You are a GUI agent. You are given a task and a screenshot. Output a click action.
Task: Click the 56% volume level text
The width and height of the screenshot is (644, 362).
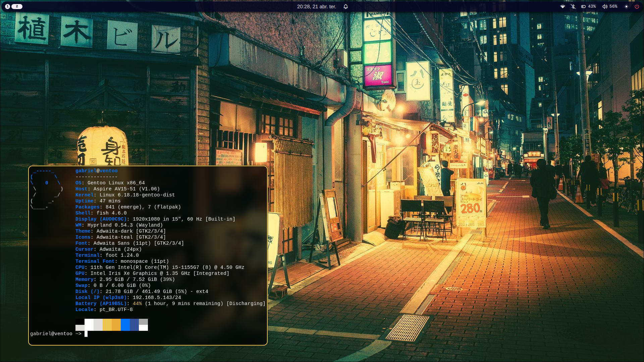click(613, 6)
